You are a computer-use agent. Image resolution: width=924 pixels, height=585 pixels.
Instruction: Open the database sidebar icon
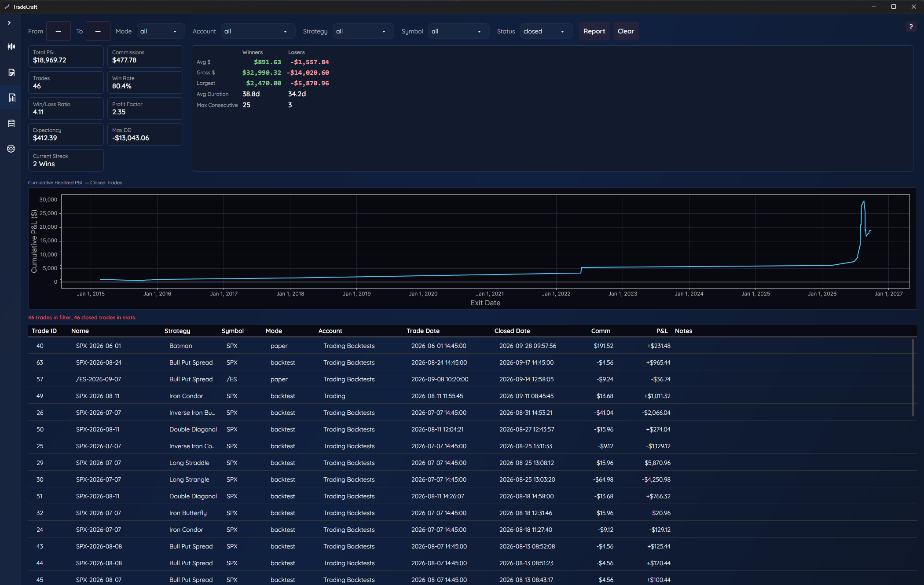11,124
